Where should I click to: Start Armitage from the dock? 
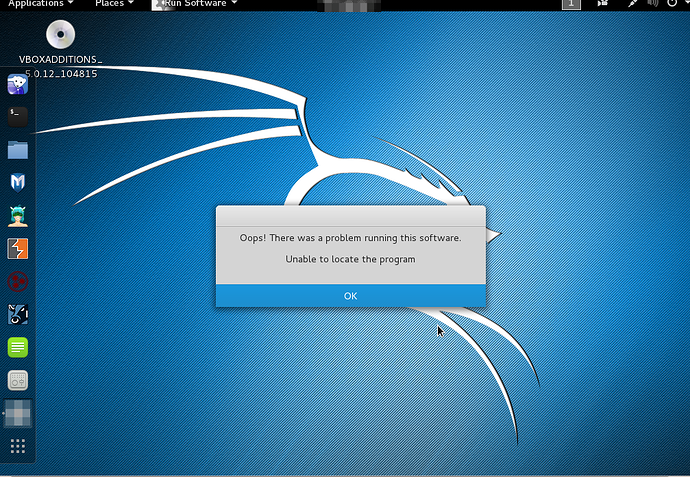[18, 216]
